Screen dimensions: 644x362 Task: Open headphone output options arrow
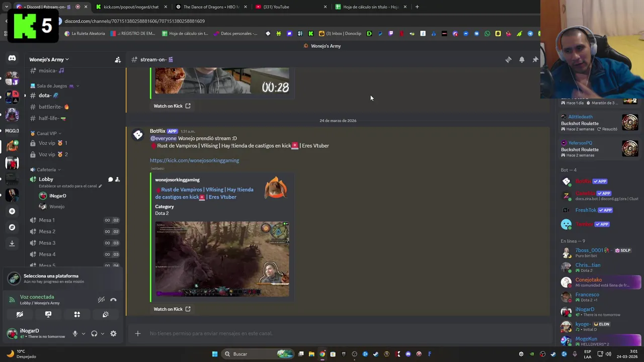pos(103,333)
